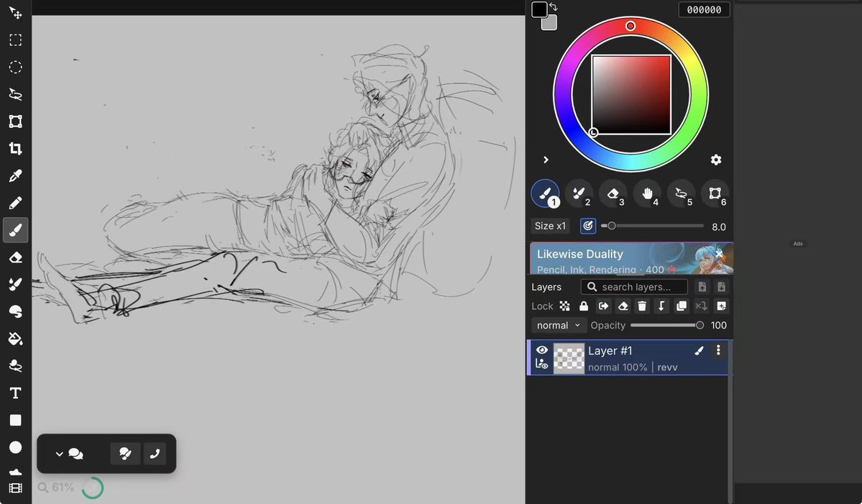Open the filmstrip animation panel icon

tap(15, 488)
